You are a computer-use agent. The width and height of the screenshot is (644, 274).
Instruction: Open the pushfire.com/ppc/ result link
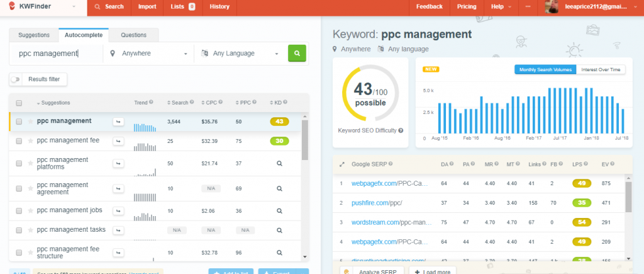point(377,203)
